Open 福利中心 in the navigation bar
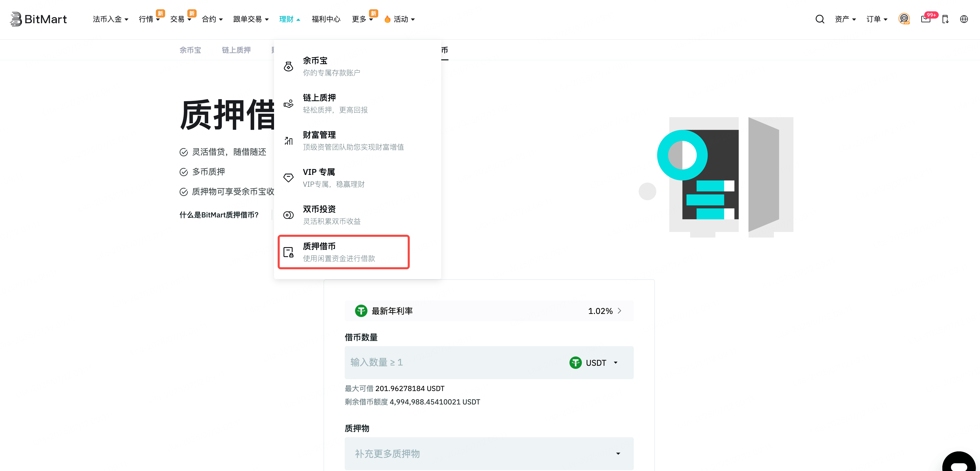 coord(326,19)
